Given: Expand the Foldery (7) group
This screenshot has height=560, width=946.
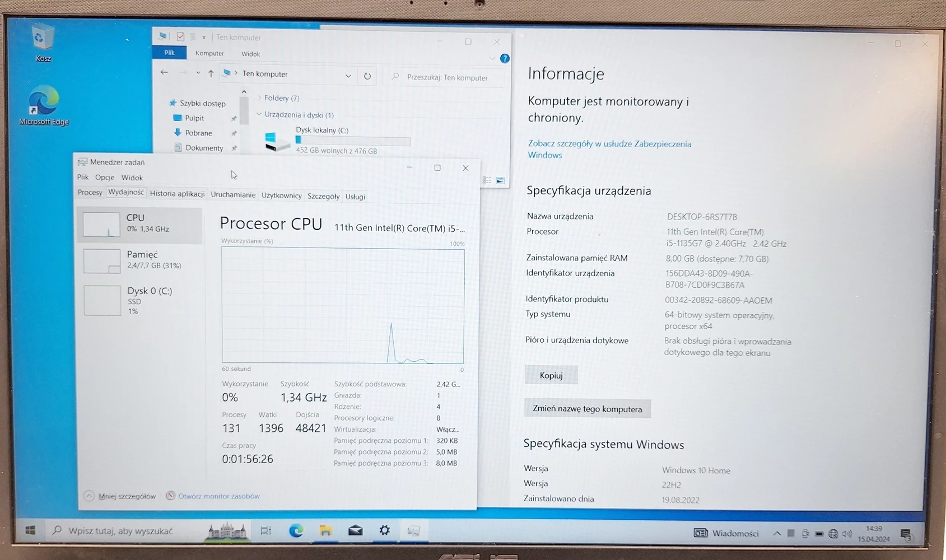Looking at the screenshot, I should click(x=259, y=98).
